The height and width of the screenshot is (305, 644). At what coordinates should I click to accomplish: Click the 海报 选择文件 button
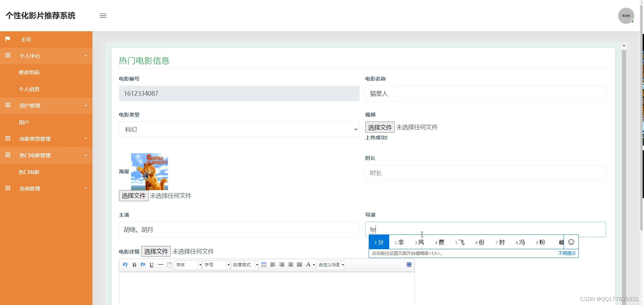(x=133, y=196)
